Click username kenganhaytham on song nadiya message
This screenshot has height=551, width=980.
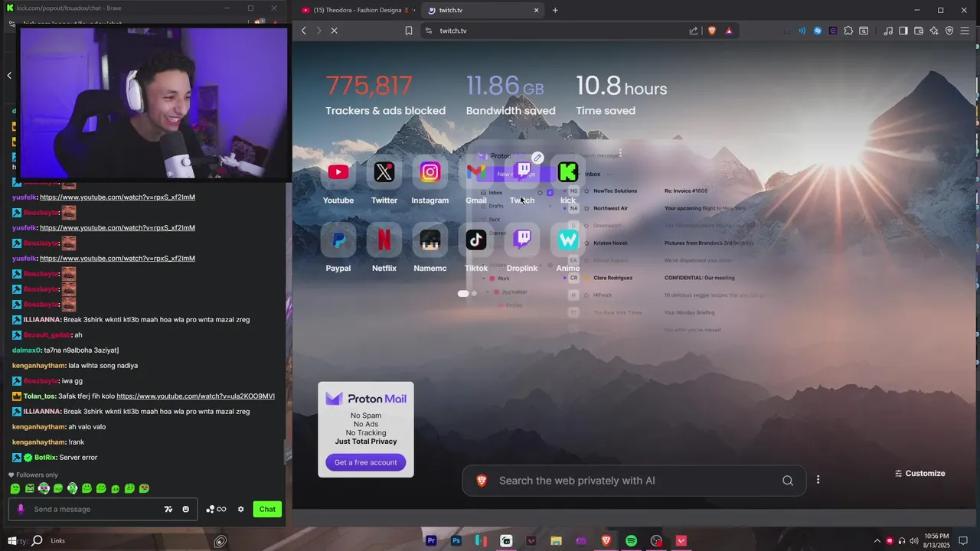[x=39, y=365]
